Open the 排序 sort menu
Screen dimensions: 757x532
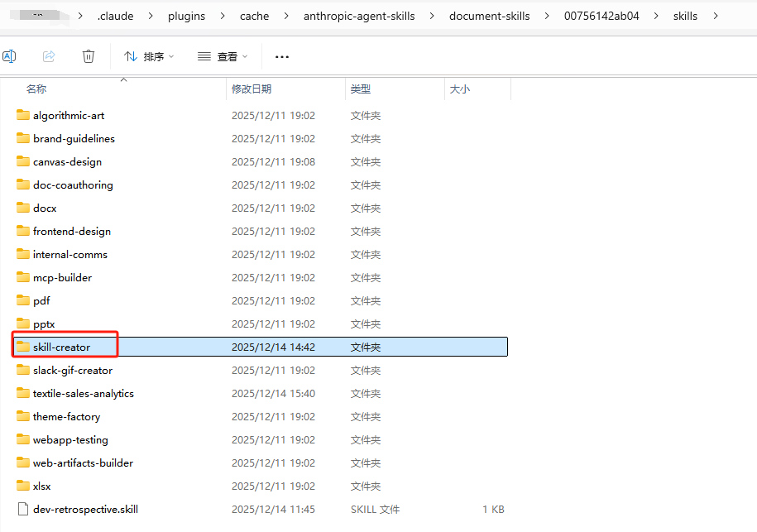pyautogui.click(x=149, y=55)
